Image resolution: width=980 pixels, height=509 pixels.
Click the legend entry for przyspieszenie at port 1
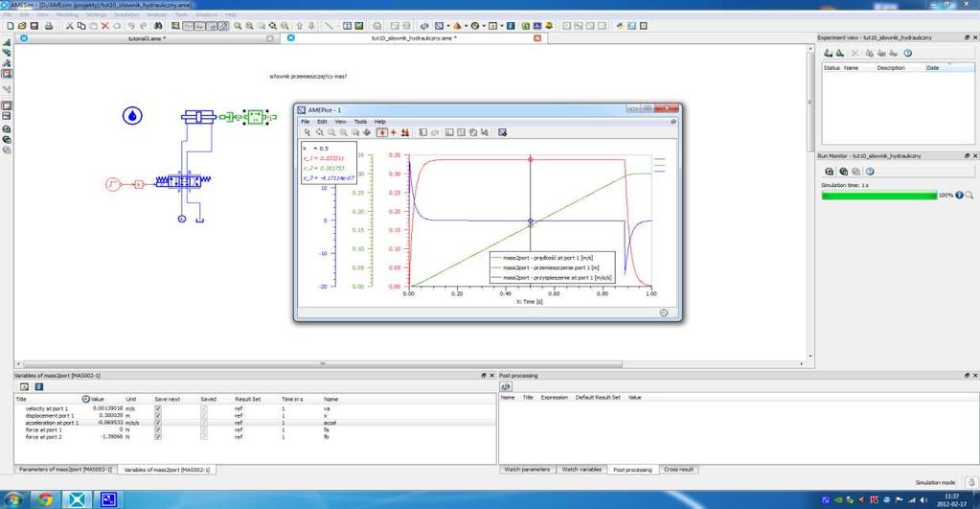click(x=552, y=278)
